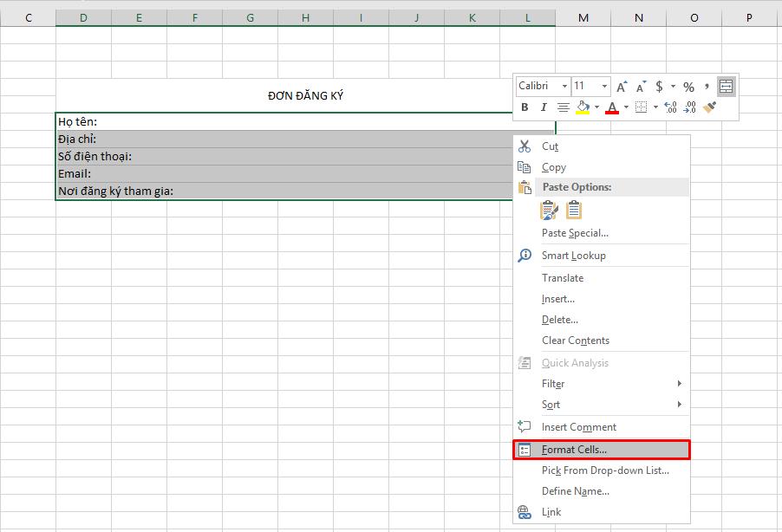Click the Increase Decimal icon
This screenshot has width=782, height=532.
click(x=670, y=107)
